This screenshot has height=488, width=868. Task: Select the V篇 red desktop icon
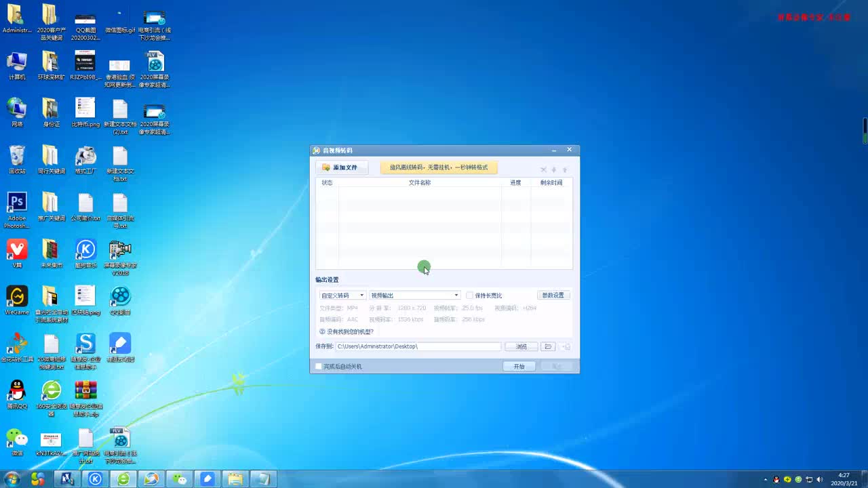click(17, 253)
